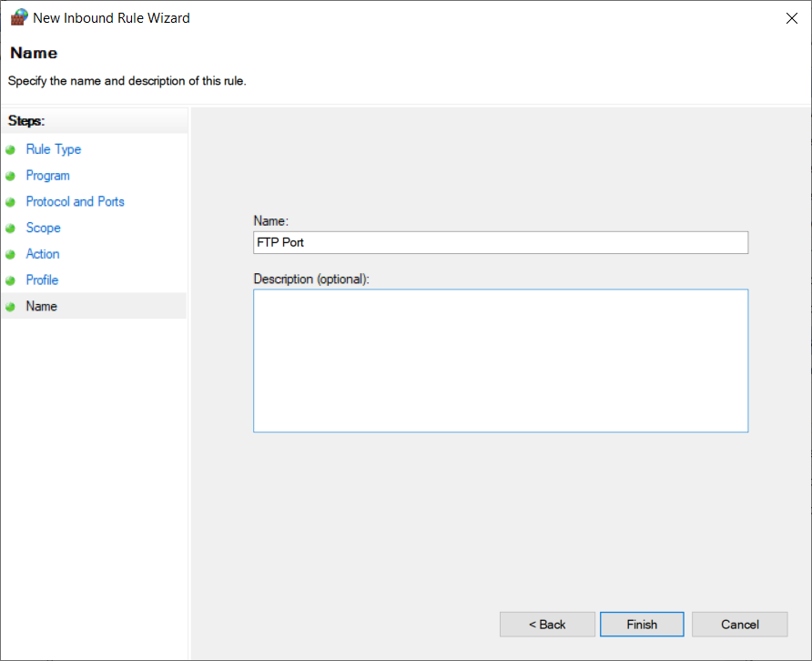
Task: Open the Program step link
Action: coord(47,176)
